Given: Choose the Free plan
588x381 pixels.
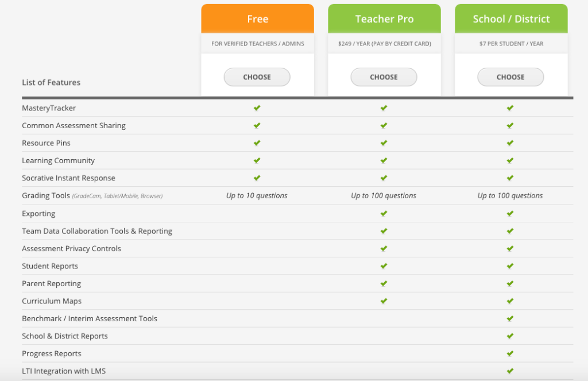Looking at the screenshot, I should coord(257,76).
